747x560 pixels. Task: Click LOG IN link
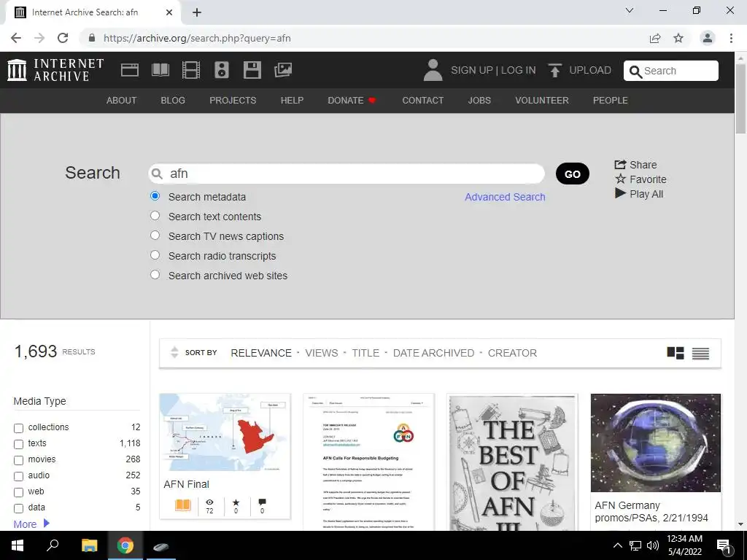[519, 71]
